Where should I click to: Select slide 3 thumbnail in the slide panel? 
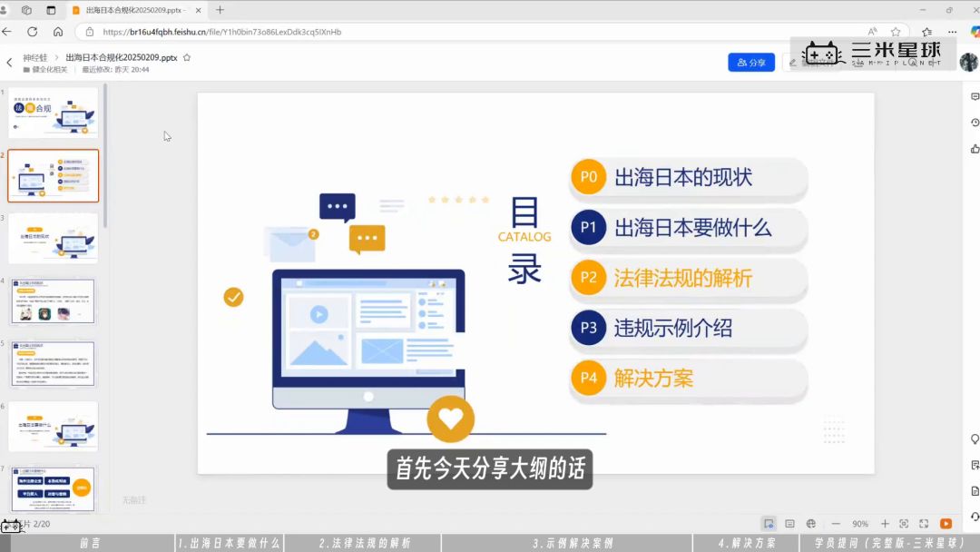tap(53, 239)
